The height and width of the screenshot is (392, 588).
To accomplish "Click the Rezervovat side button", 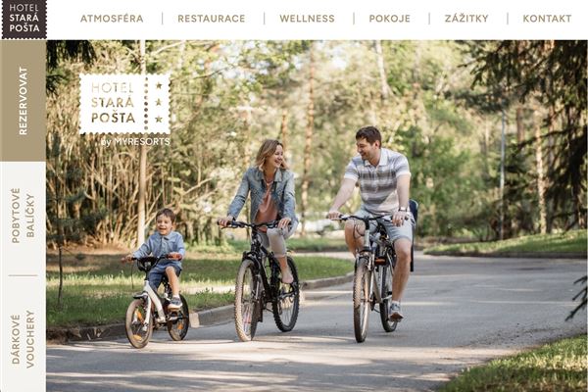I will coord(24,101).
